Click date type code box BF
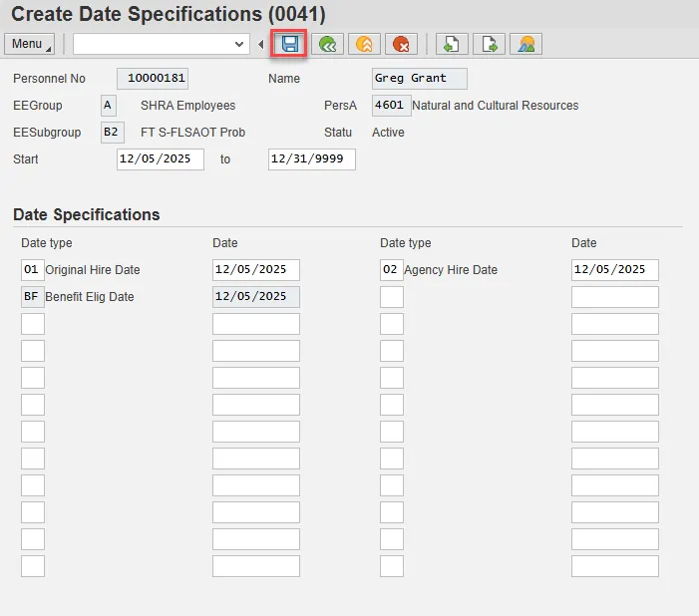699x616 pixels. (32, 296)
